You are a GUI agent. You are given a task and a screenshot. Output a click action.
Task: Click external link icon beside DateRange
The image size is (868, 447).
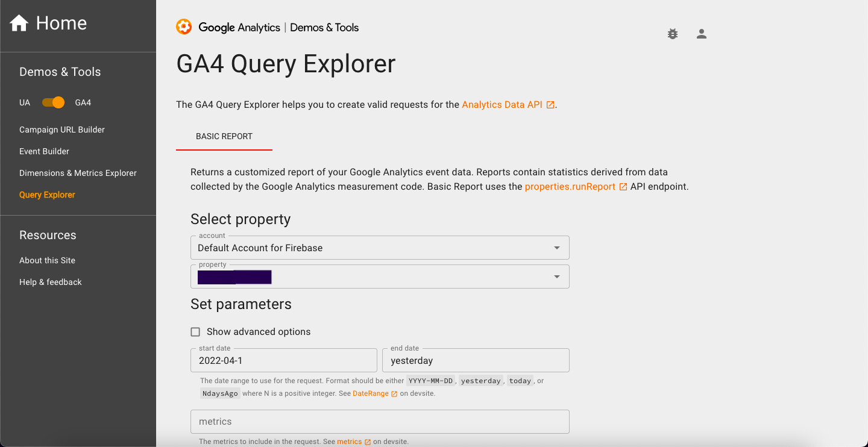tap(394, 394)
